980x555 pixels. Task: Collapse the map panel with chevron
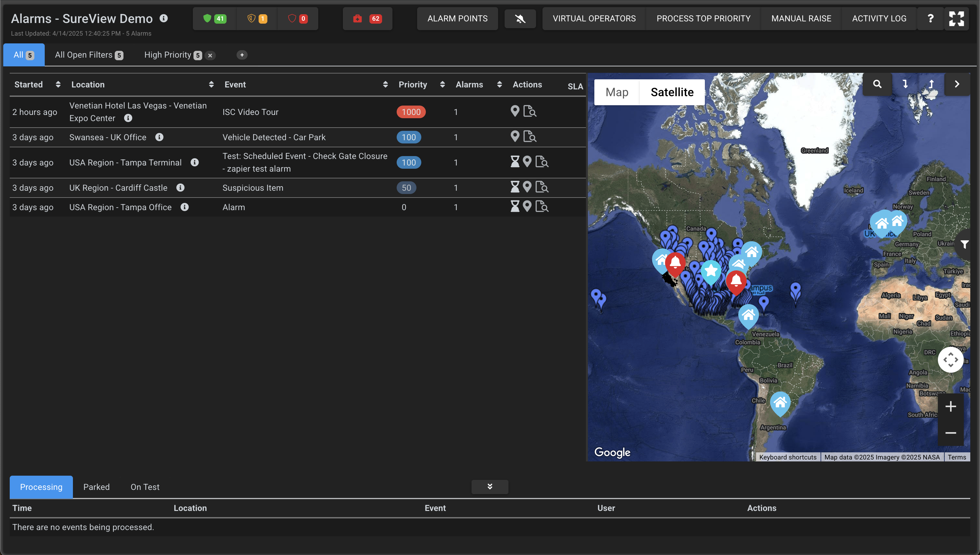point(957,84)
